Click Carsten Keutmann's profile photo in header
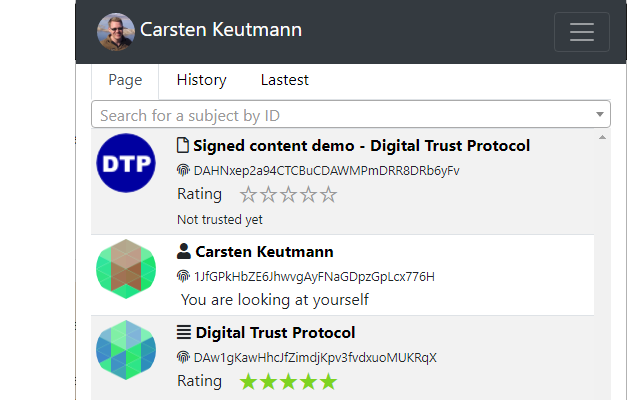The width and height of the screenshot is (640, 400). click(x=115, y=31)
